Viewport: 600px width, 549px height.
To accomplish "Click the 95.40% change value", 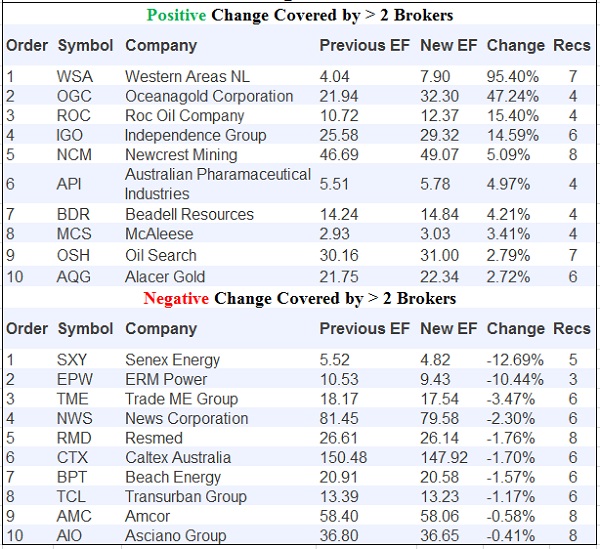I will click(513, 76).
